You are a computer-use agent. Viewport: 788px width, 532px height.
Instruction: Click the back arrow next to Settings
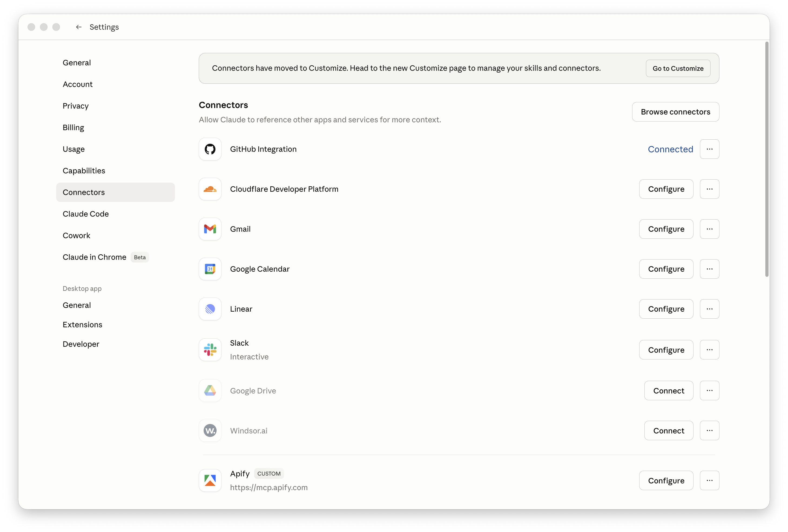(79, 27)
